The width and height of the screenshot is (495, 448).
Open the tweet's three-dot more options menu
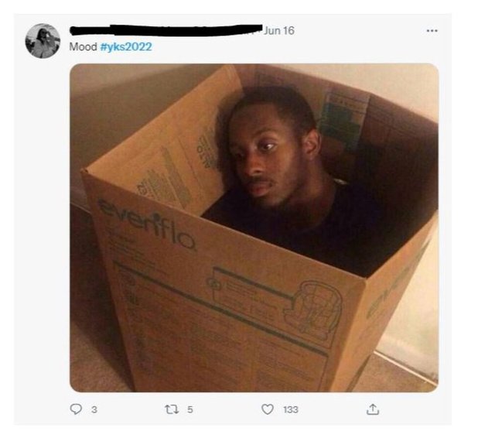pos(432,31)
